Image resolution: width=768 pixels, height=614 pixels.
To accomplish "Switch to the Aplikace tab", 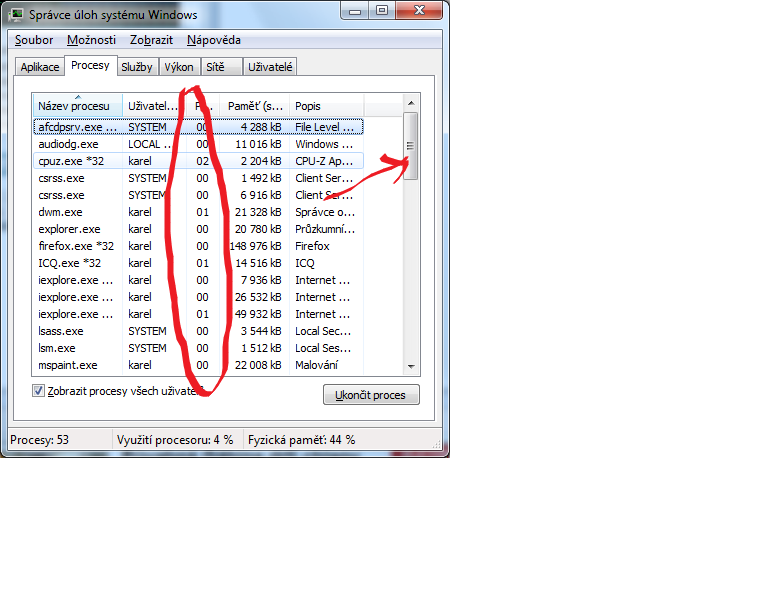I will (x=40, y=67).
